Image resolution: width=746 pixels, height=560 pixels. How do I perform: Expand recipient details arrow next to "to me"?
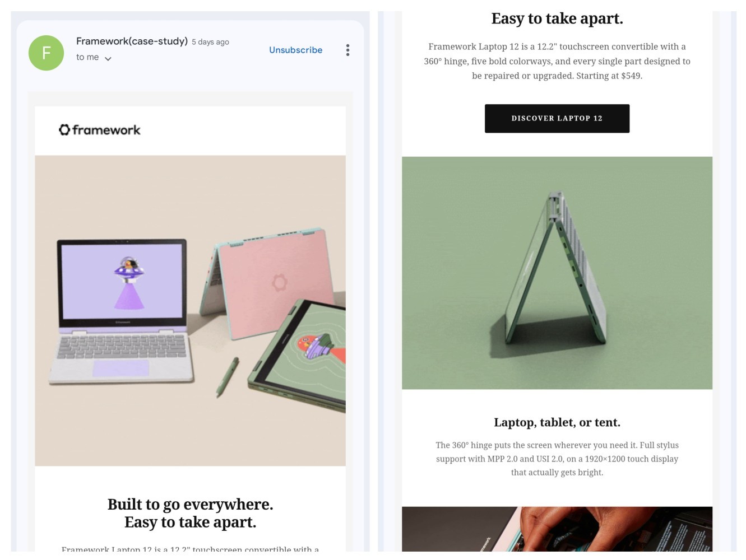point(108,58)
